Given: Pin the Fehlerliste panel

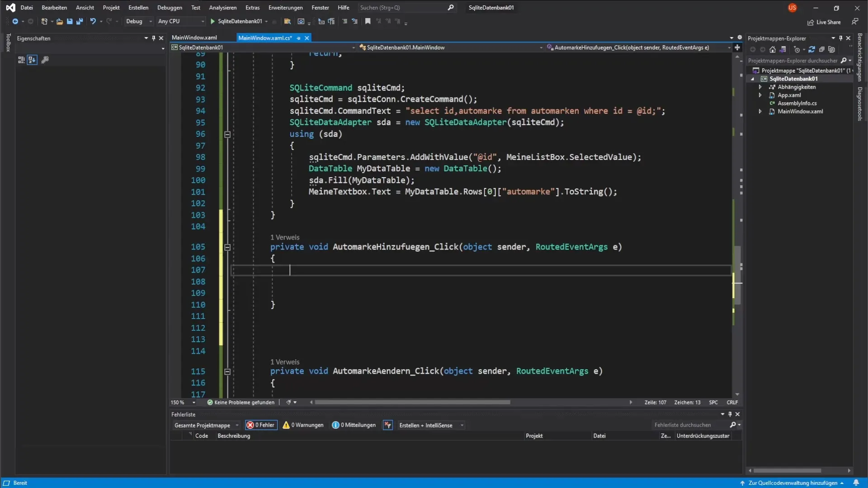Looking at the screenshot, I should coord(730,414).
